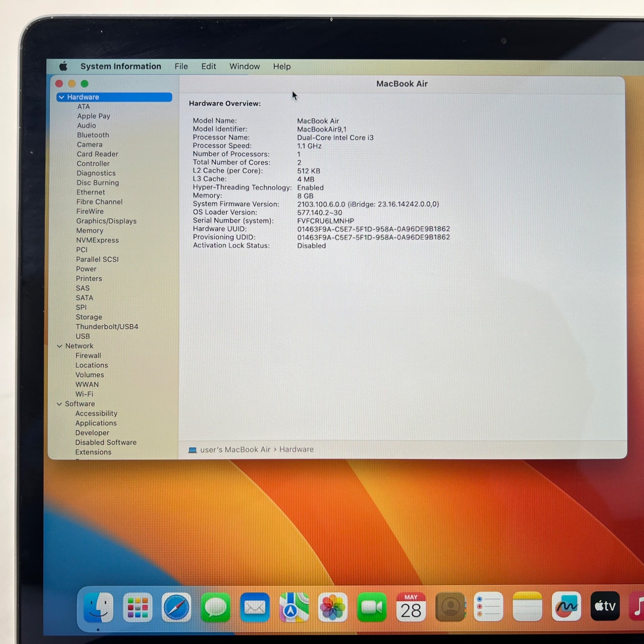644x644 pixels.
Task: Select Thunderbolt/USB4 in the sidebar
Action: coord(107,327)
